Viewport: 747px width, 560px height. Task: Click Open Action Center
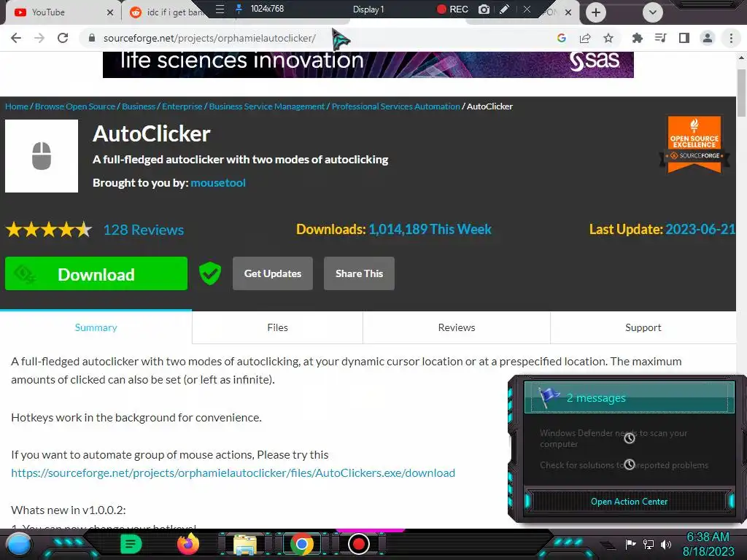[x=629, y=502]
